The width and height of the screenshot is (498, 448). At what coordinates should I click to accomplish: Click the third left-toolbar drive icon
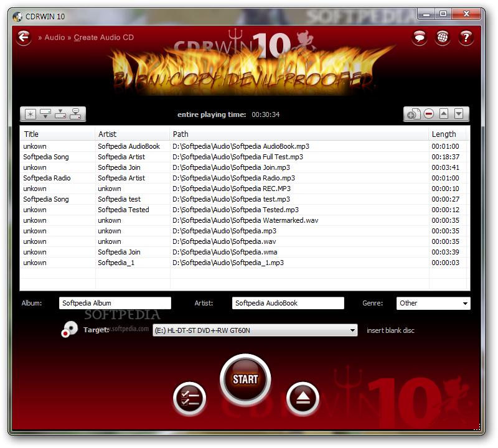pyautogui.click(x=60, y=114)
